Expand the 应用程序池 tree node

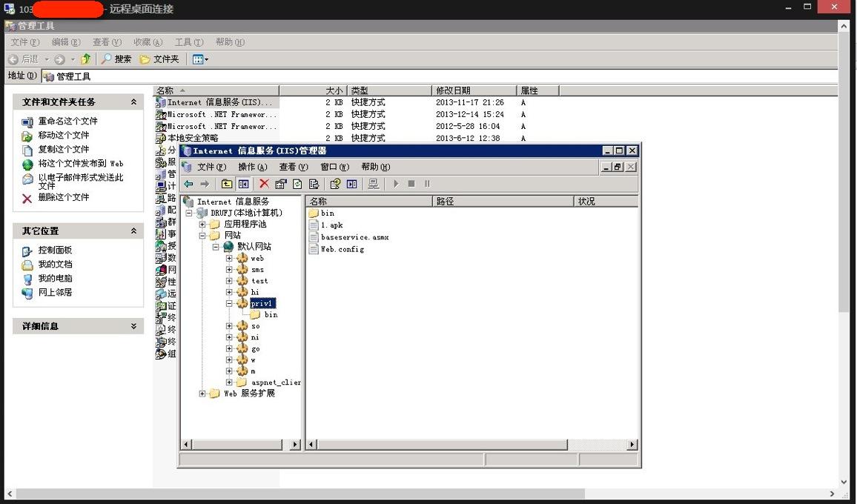(202, 224)
